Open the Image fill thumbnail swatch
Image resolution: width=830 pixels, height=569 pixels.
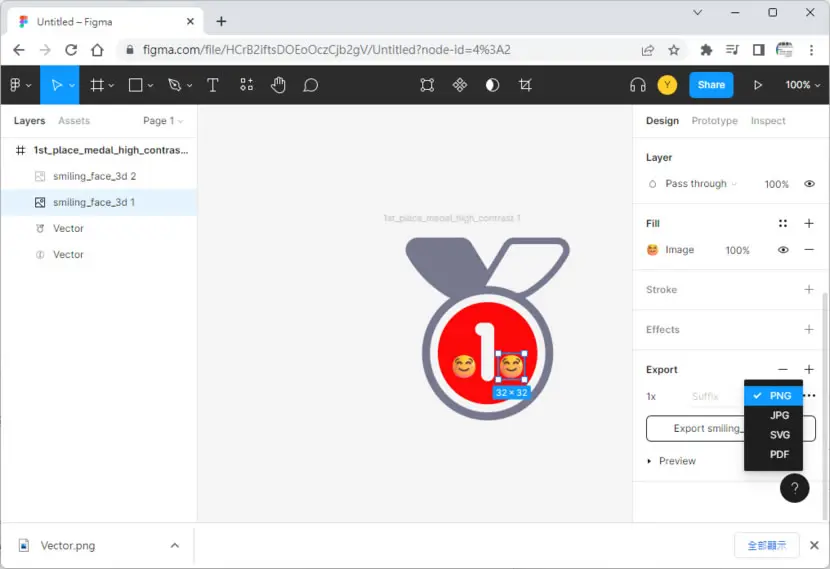tap(653, 250)
